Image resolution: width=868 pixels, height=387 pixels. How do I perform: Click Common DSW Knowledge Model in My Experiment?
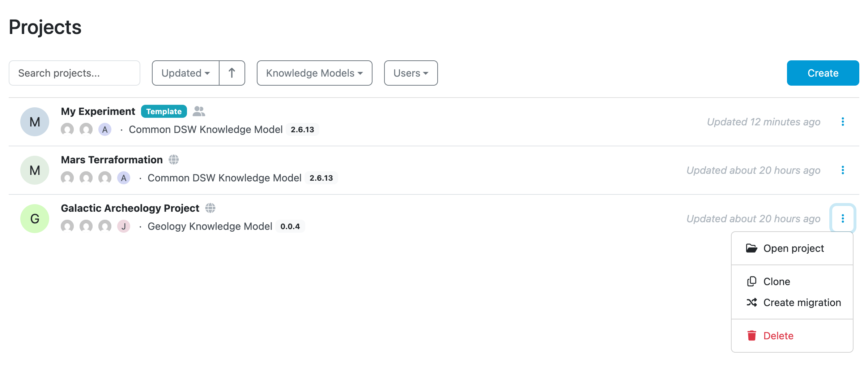(x=206, y=129)
